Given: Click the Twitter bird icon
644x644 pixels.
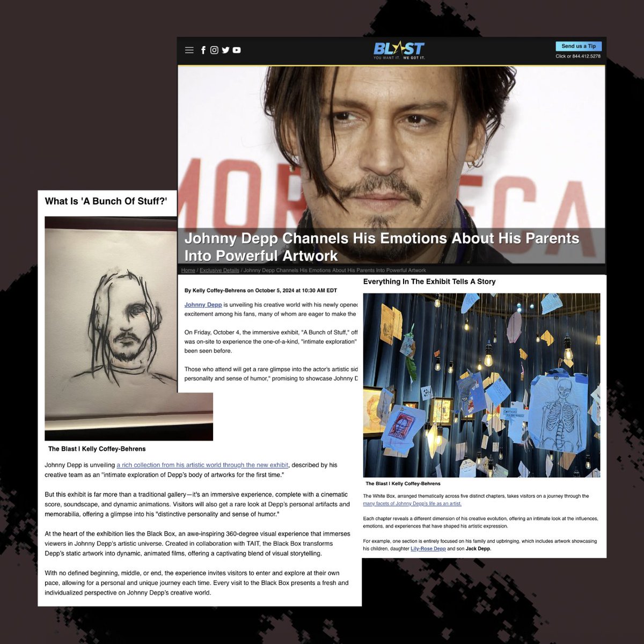Looking at the screenshot, I should (x=225, y=50).
